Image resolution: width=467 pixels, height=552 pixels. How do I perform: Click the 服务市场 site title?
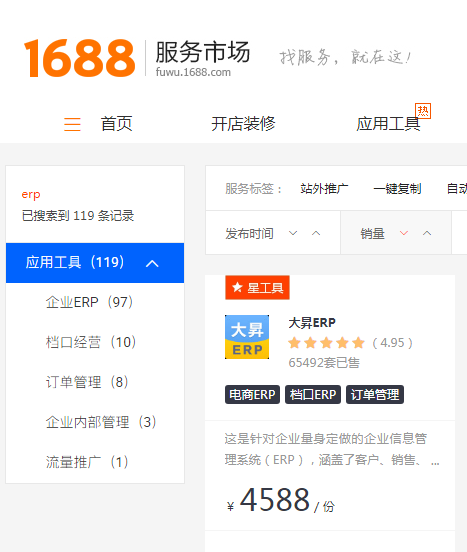(203, 52)
